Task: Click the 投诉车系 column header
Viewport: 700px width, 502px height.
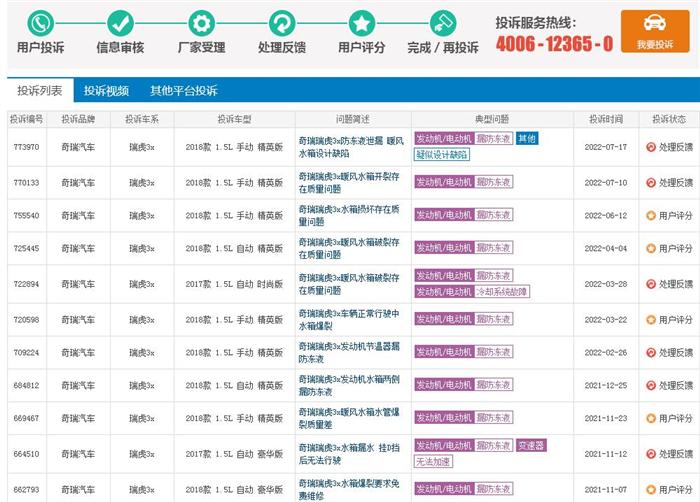Action: (142, 119)
